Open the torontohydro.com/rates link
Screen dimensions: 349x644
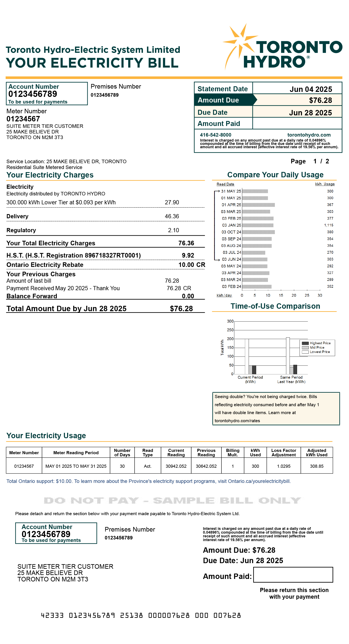pyautogui.click(x=237, y=421)
